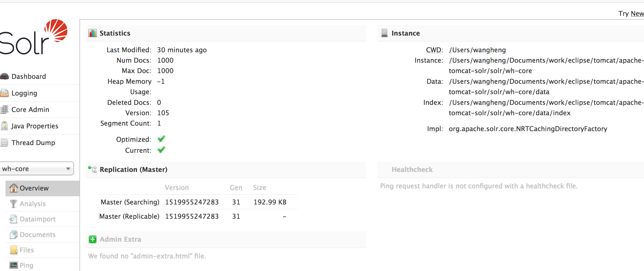Click the Statistics bar chart icon
Image resolution: width=644 pixels, height=271 pixels.
pos(92,33)
